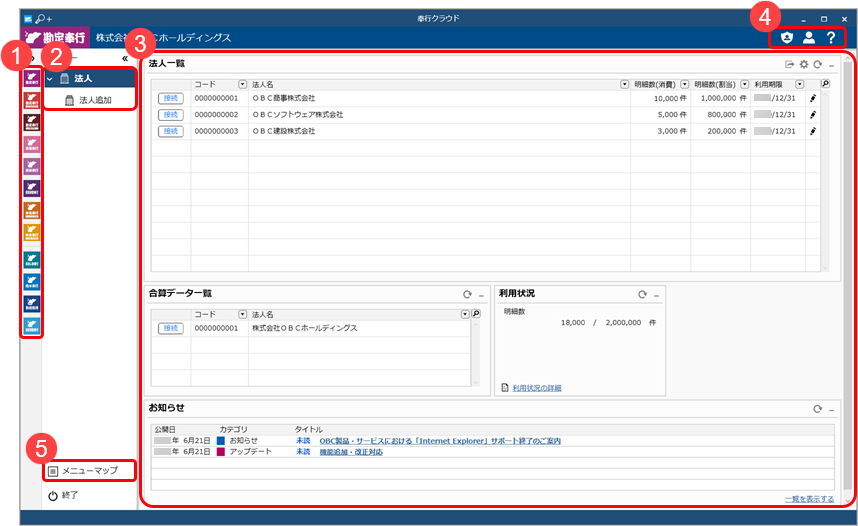
Task: Collapse the menu pane with double-left arrows
Action: (x=125, y=58)
